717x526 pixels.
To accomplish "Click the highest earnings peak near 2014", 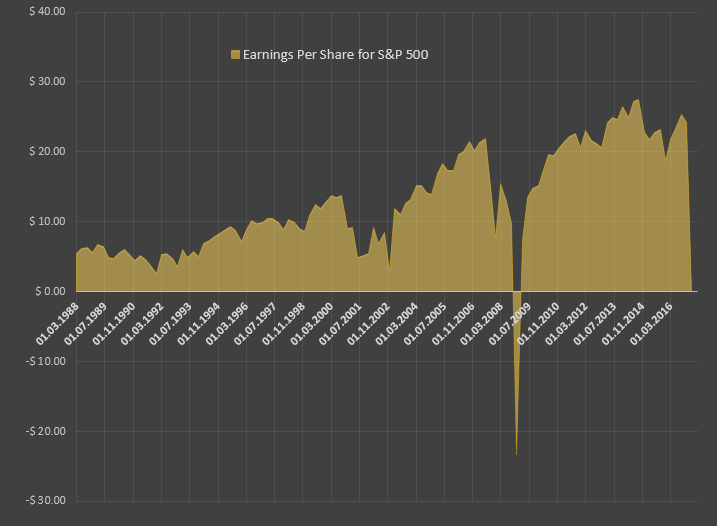I will click(638, 100).
